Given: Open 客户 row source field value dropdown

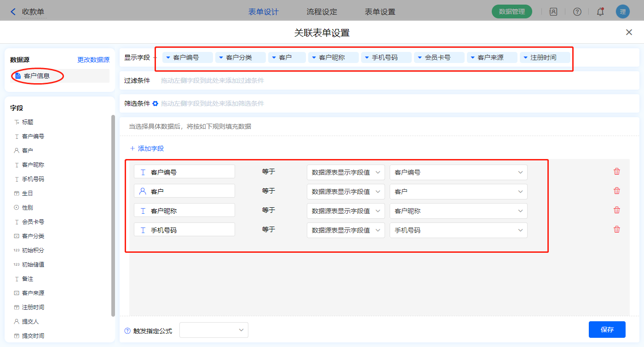Looking at the screenshot, I should [x=345, y=192].
